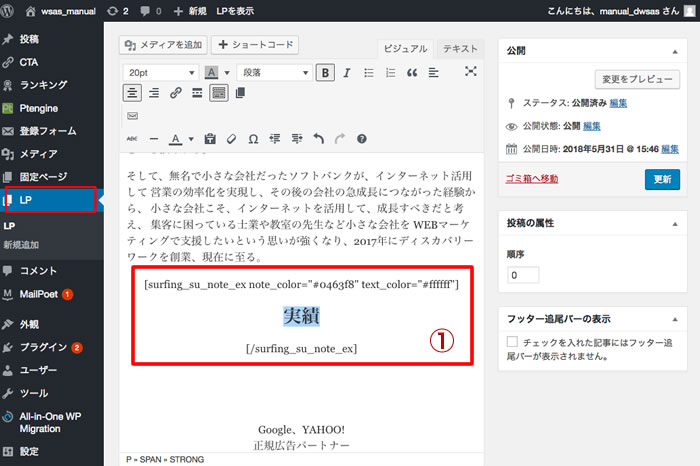Insert a blockquote
The width and height of the screenshot is (700, 466).
(412, 72)
